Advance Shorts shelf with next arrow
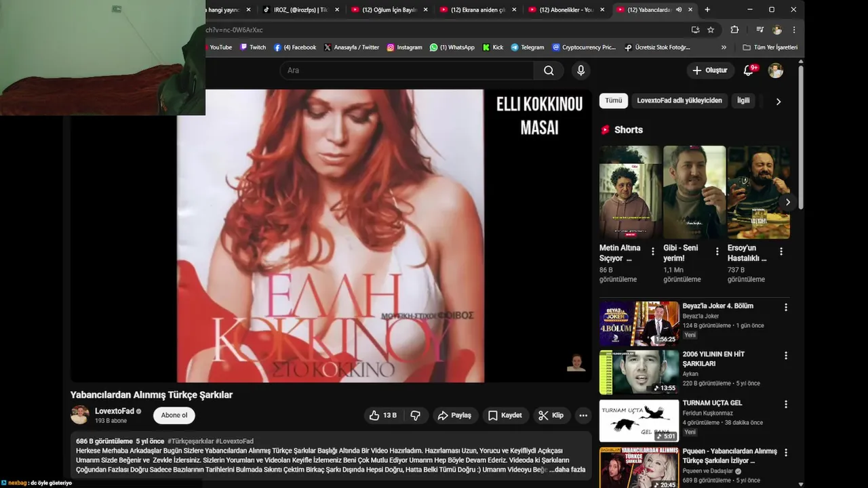The image size is (868, 488). click(x=787, y=202)
